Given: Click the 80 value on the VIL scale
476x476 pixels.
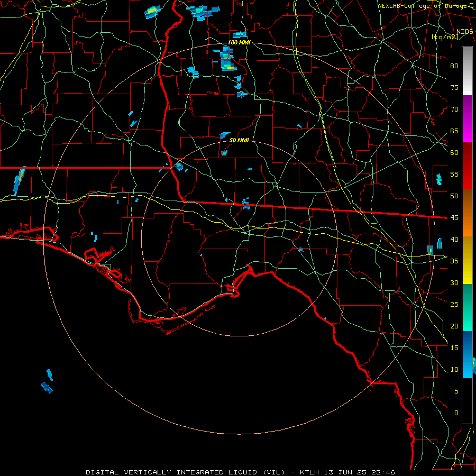Looking at the screenshot, I should [x=454, y=66].
